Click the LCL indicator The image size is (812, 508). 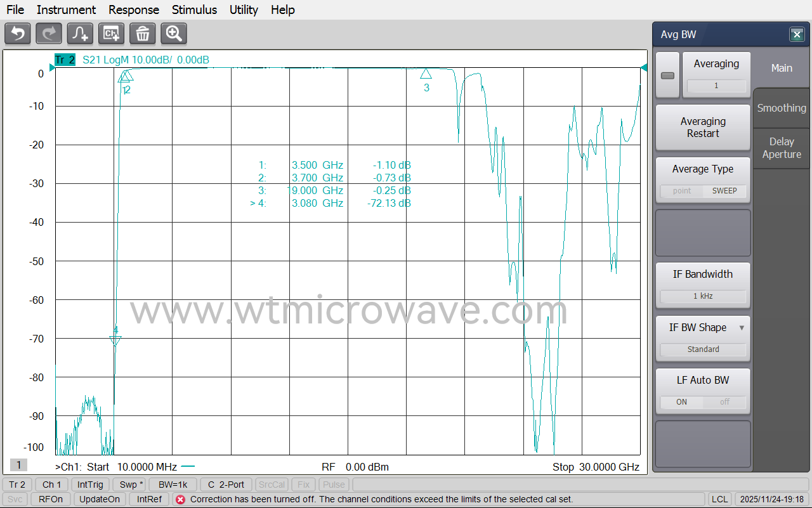(719, 499)
